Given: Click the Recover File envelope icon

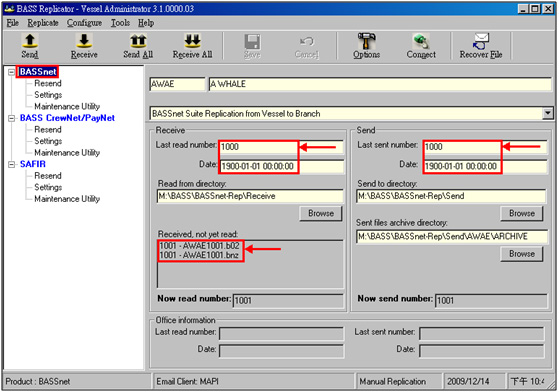Looking at the screenshot, I should point(481,41).
